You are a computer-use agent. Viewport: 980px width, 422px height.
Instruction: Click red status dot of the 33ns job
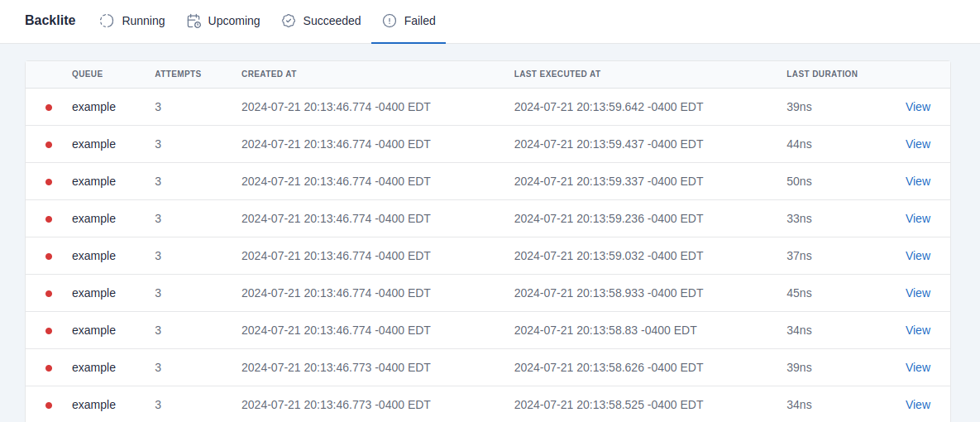49,219
